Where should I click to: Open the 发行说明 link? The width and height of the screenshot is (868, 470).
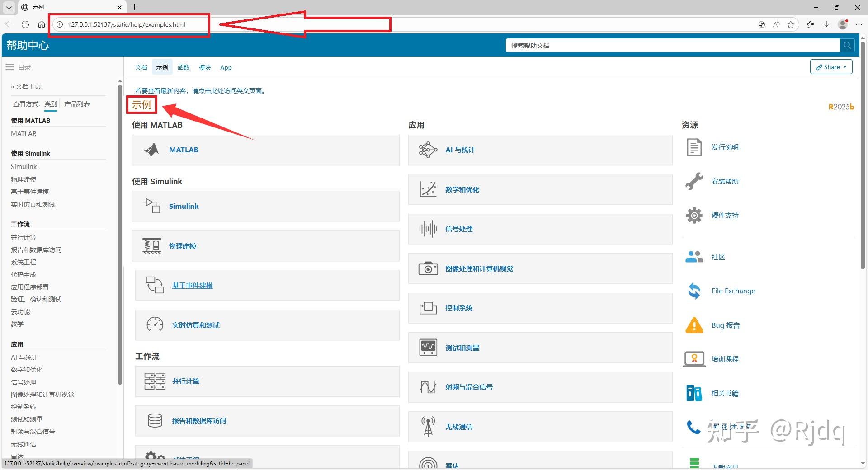[725, 147]
